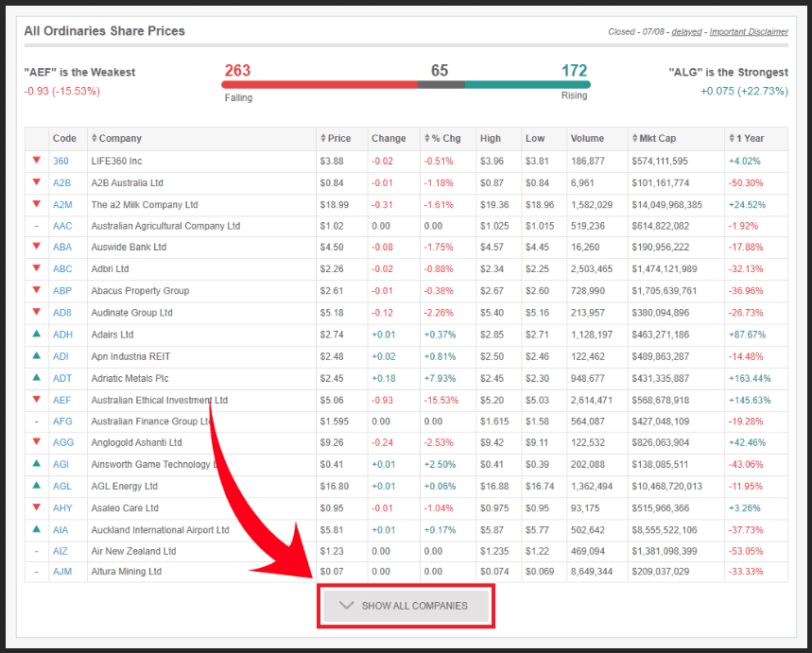The height and width of the screenshot is (653, 812).
Task: Click the 263 falling count
Action: pos(237,71)
